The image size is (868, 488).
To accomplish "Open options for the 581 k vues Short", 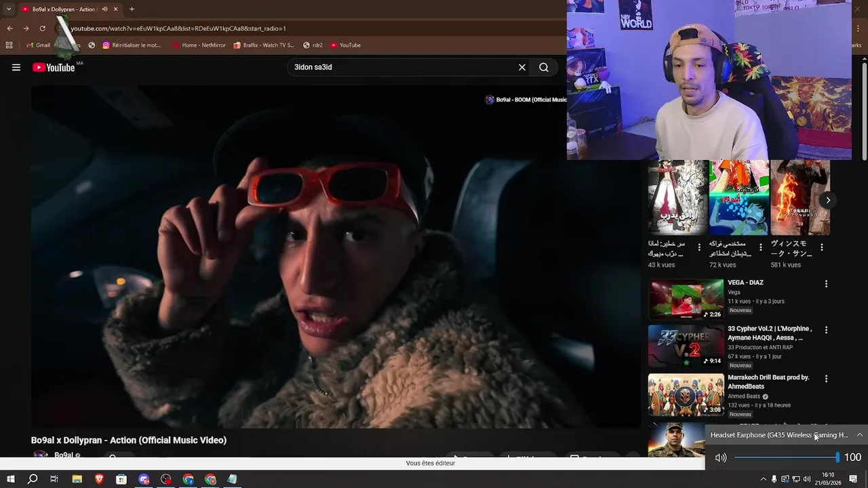I will click(821, 247).
